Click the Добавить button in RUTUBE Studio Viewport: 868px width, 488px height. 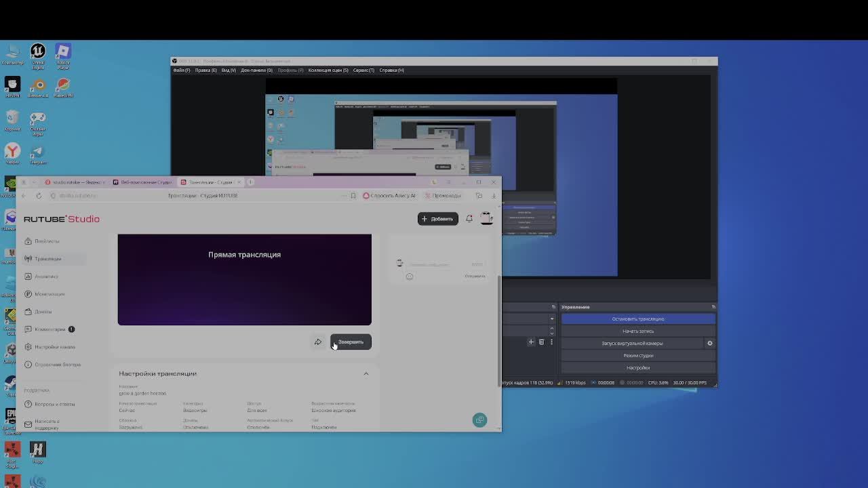click(438, 218)
